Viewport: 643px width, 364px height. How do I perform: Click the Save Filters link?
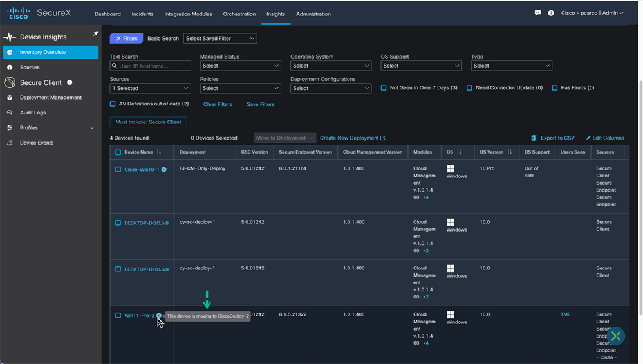point(261,105)
